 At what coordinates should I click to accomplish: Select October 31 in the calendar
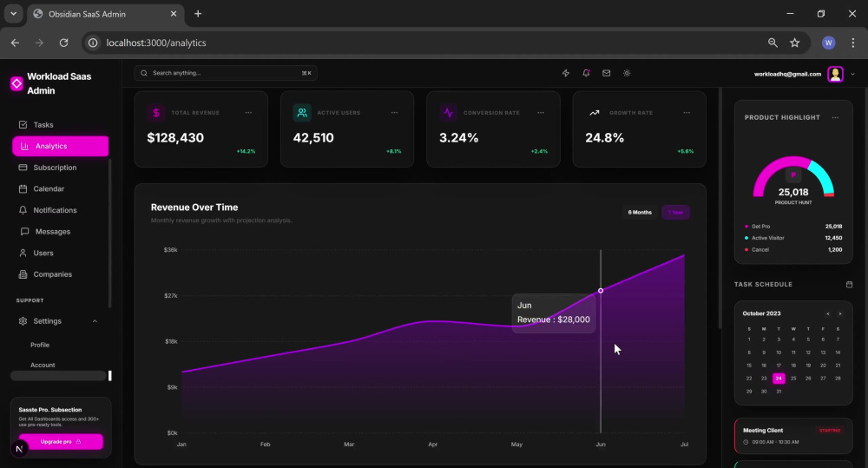pos(779,391)
